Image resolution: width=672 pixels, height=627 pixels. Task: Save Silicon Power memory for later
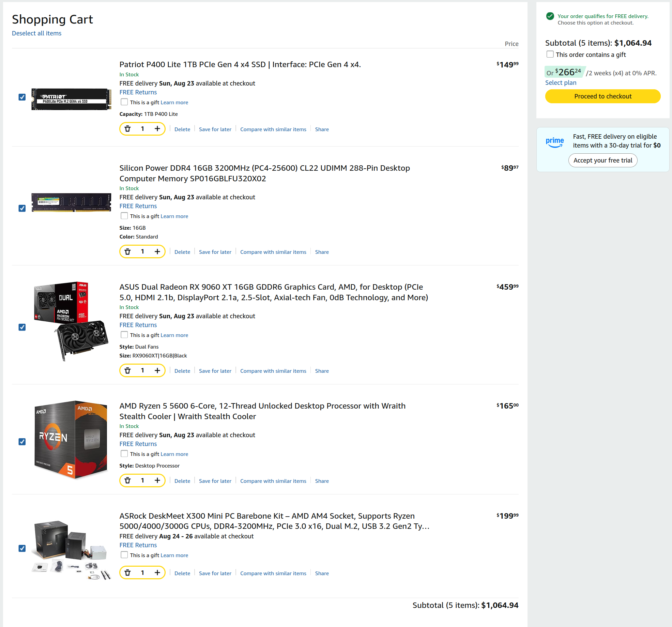pos(215,252)
